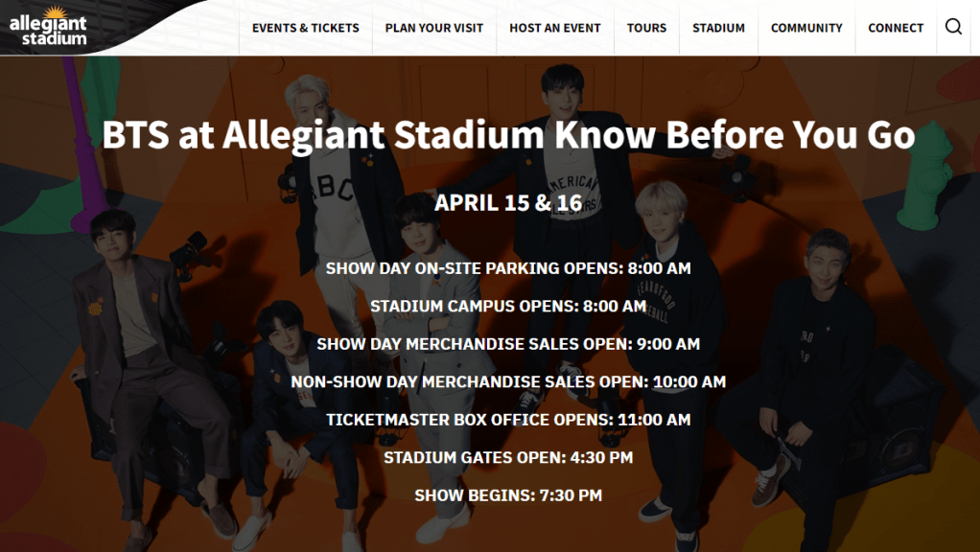This screenshot has width=980, height=552.
Task: Click the BTS Know Before You Go heading
Action: pyautogui.click(x=508, y=135)
